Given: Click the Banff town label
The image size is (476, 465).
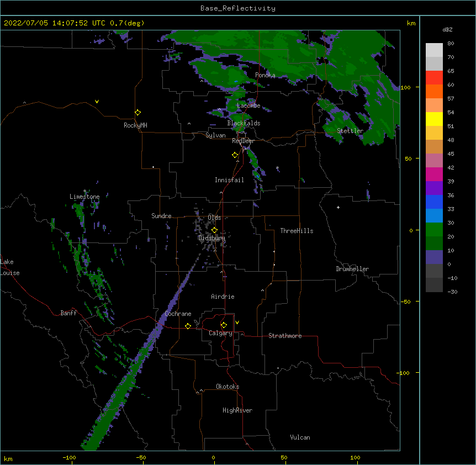Looking at the screenshot, I should coord(68,313).
